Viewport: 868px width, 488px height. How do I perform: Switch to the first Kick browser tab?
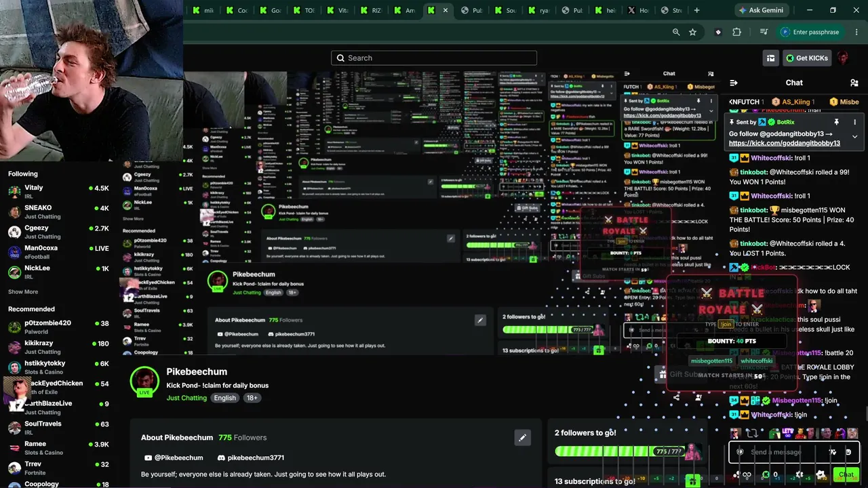click(x=203, y=10)
